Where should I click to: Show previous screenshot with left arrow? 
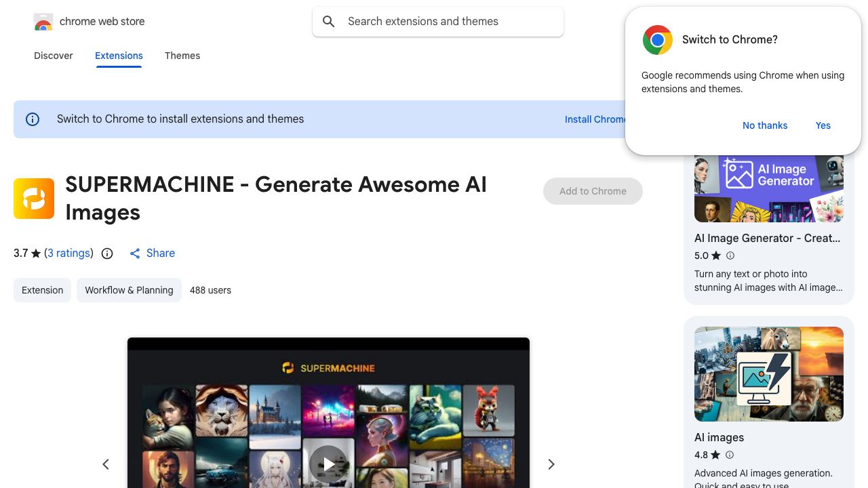(x=106, y=464)
